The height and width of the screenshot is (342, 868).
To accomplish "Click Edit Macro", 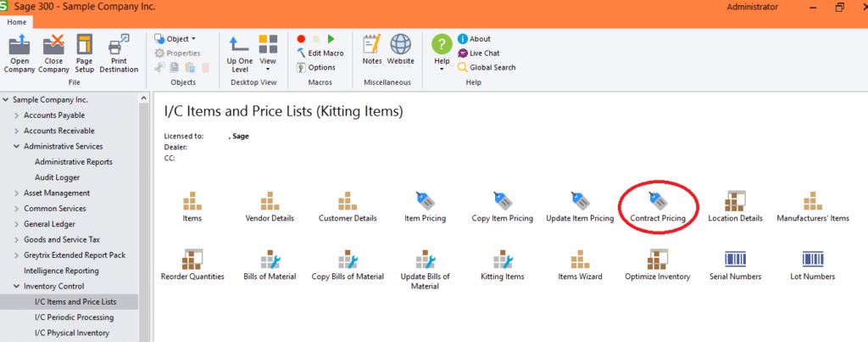I will tap(320, 53).
